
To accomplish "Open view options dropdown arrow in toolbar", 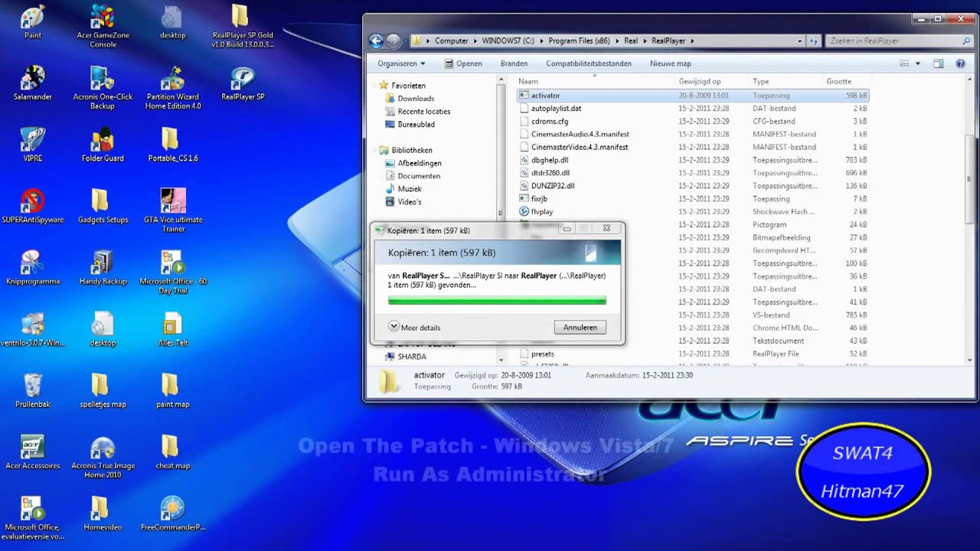I will pos(917,64).
